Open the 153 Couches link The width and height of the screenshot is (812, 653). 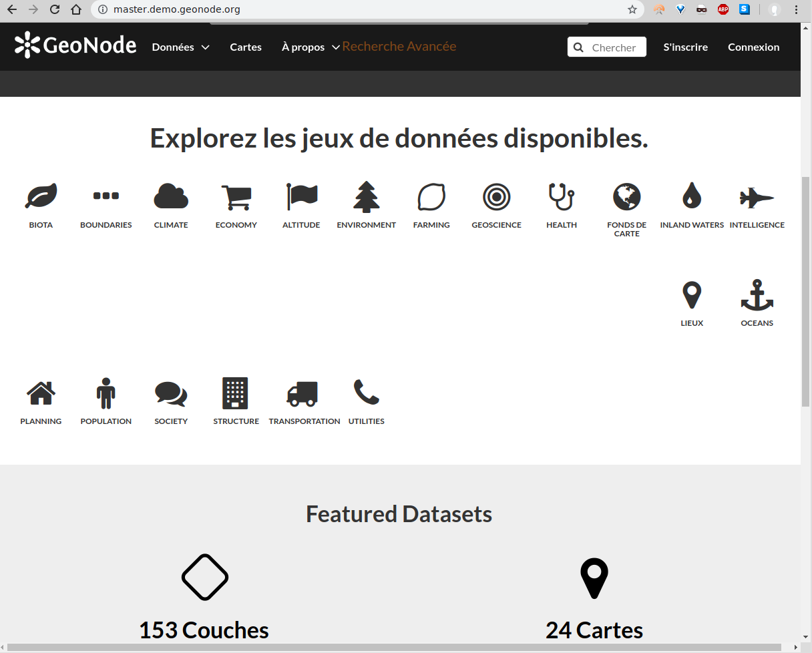(x=204, y=630)
